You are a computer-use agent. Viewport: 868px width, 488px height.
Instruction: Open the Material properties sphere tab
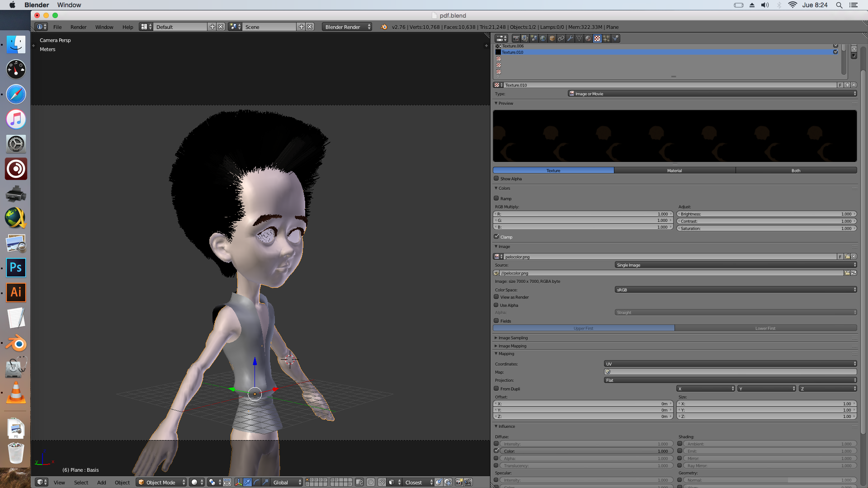(588, 38)
